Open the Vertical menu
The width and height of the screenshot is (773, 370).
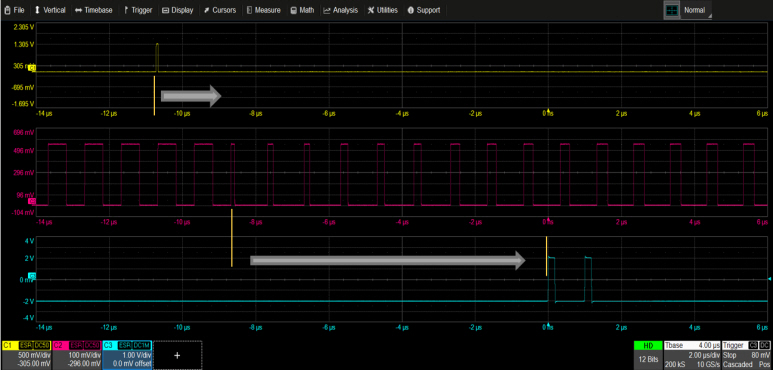coord(50,10)
